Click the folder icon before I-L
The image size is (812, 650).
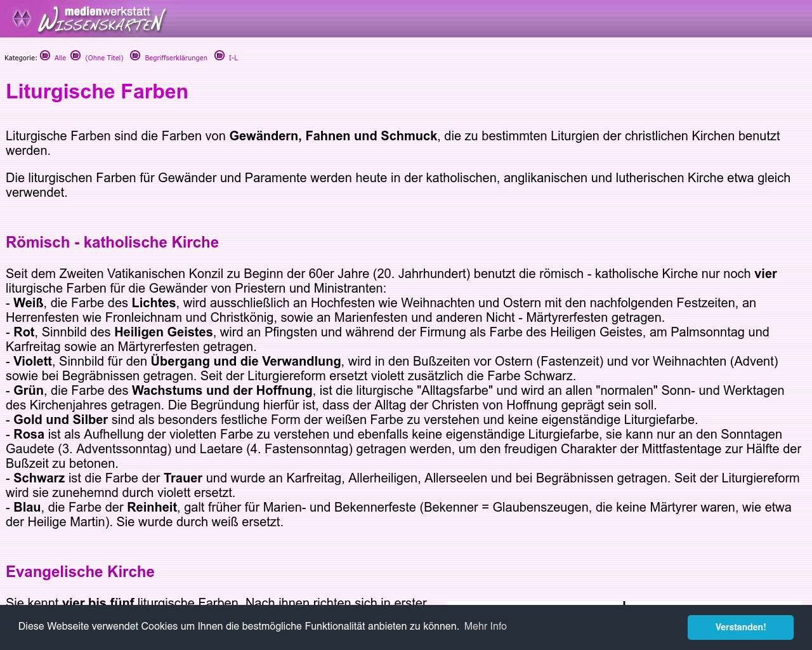click(x=219, y=55)
